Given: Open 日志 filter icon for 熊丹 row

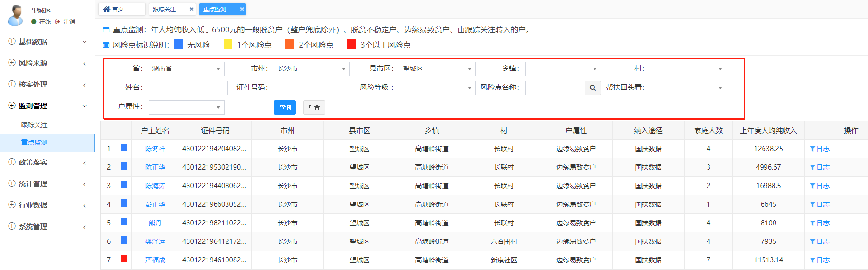Looking at the screenshot, I should coord(812,223).
